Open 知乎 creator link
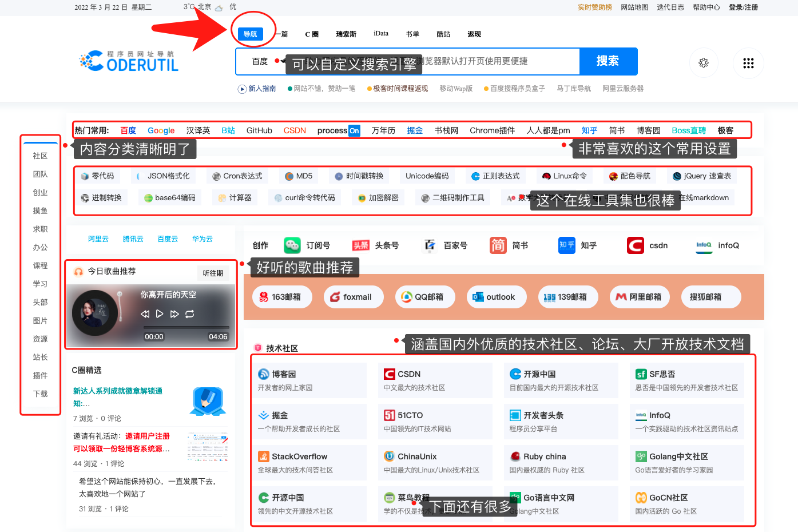Viewport: 798px width, 532px height. [578, 245]
